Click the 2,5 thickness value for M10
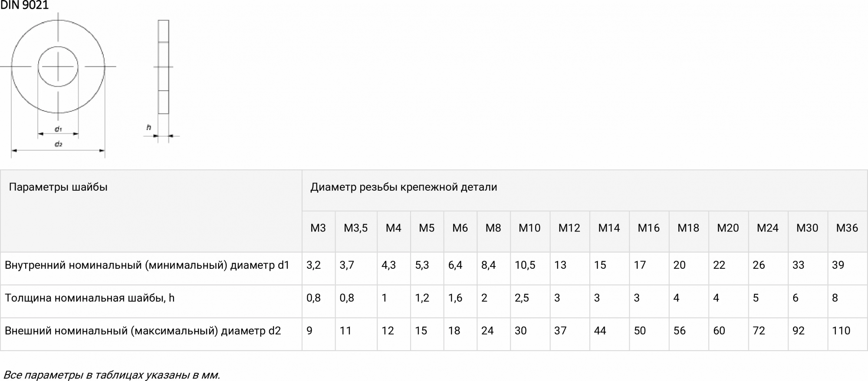868x381 pixels. click(x=522, y=298)
